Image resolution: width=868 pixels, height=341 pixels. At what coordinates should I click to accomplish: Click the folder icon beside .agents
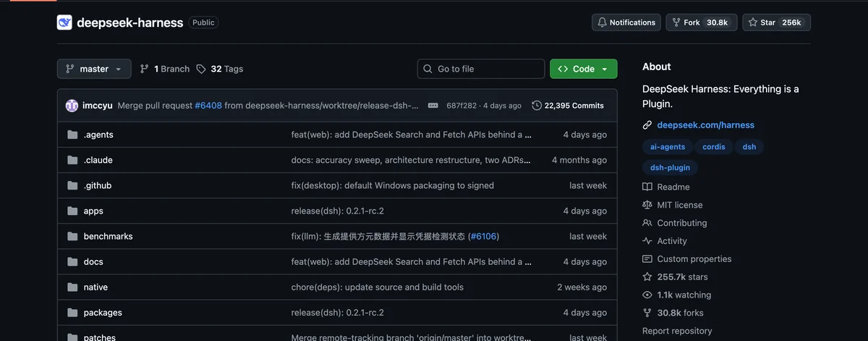72,135
